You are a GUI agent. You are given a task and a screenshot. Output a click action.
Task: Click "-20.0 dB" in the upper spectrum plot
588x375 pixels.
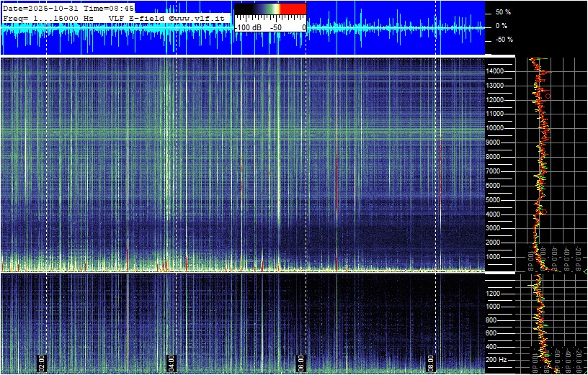pos(579,258)
